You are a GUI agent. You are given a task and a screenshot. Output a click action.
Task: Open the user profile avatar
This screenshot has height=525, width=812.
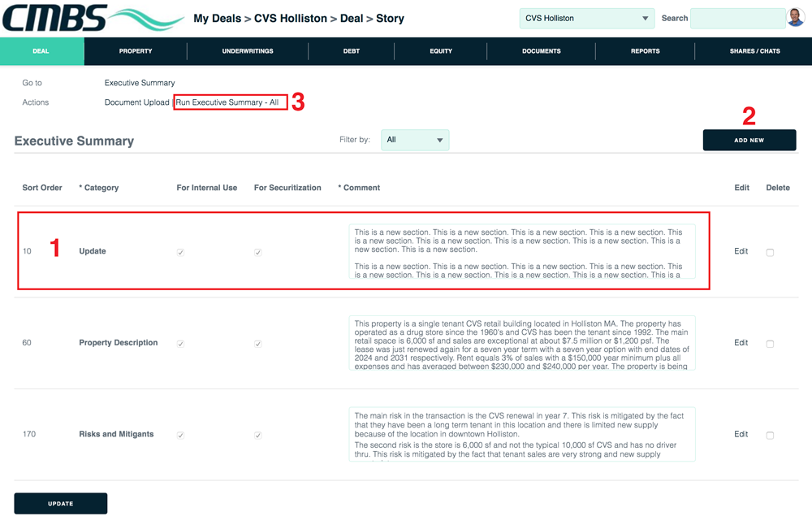796,18
